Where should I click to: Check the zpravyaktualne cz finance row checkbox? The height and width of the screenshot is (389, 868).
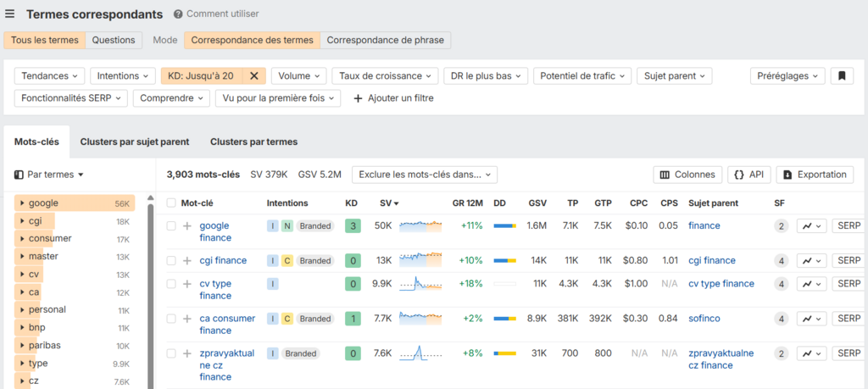click(x=171, y=353)
